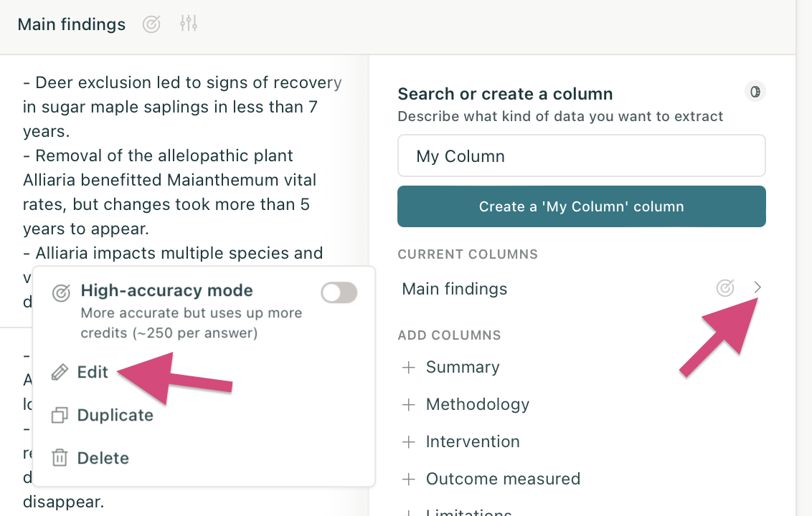Click the plus icon beside Methodology
Screen dimensions: 812x516
(408, 405)
